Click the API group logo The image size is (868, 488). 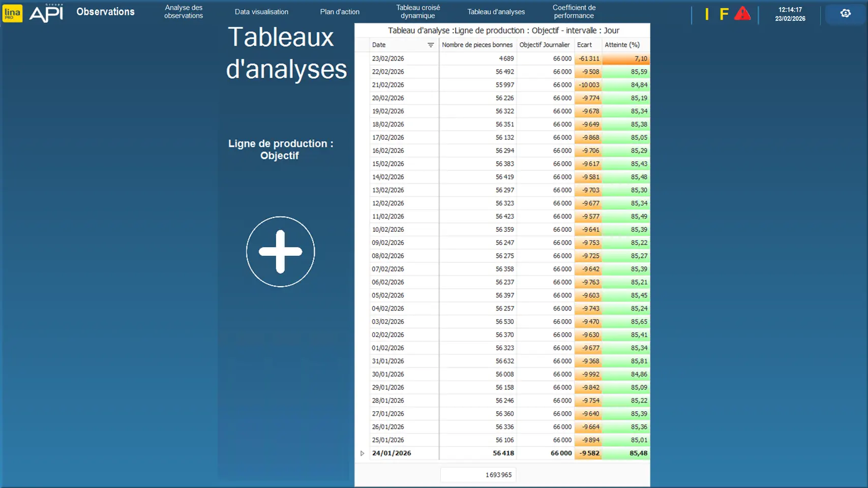click(46, 13)
